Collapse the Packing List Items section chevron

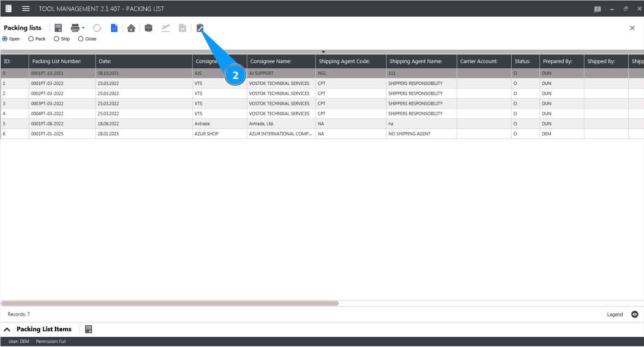[x=7, y=329]
